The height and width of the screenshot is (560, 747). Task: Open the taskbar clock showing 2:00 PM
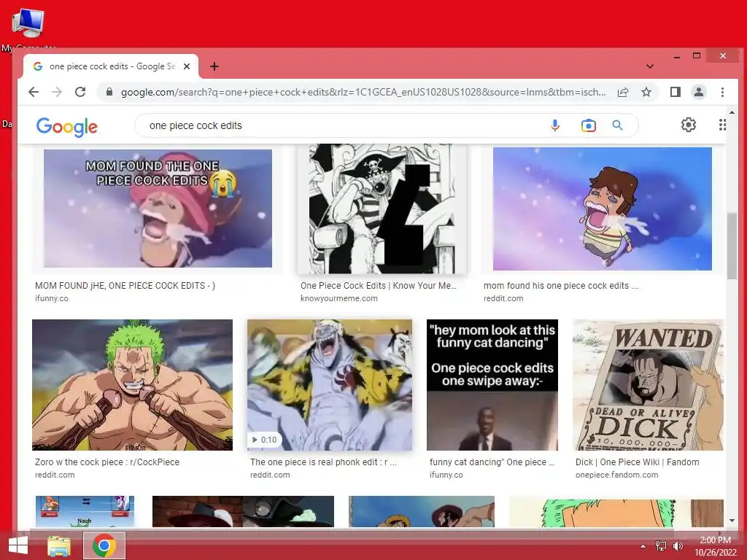(x=716, y=546)
